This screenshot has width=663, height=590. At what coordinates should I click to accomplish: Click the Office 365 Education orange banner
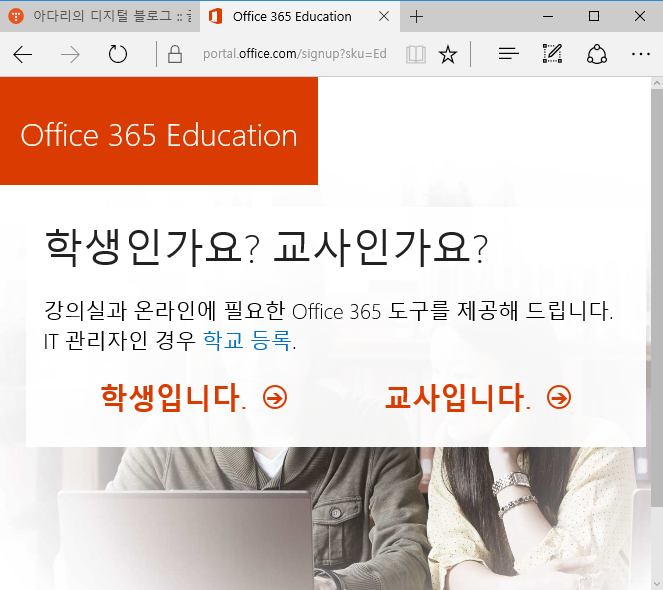pos(159,131)
